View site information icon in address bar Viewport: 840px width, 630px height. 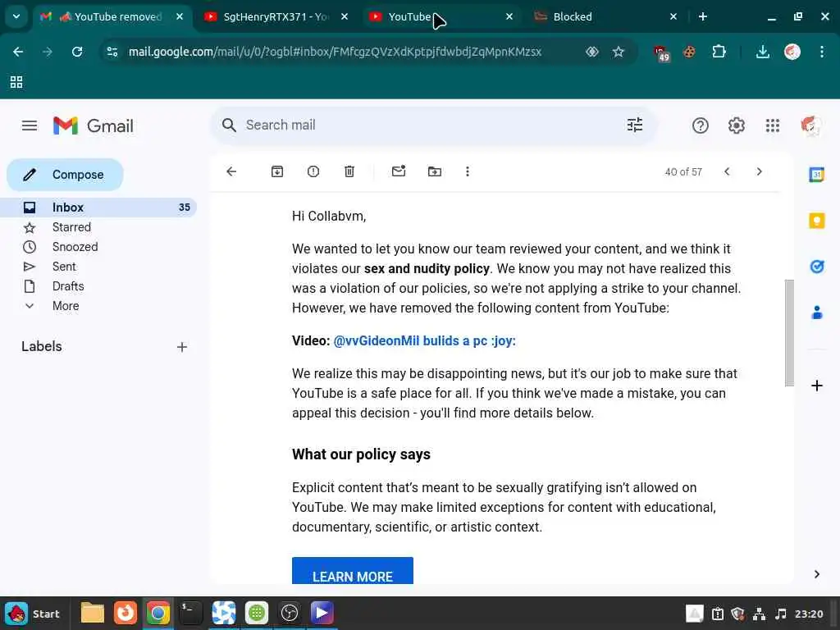[112, 52]
